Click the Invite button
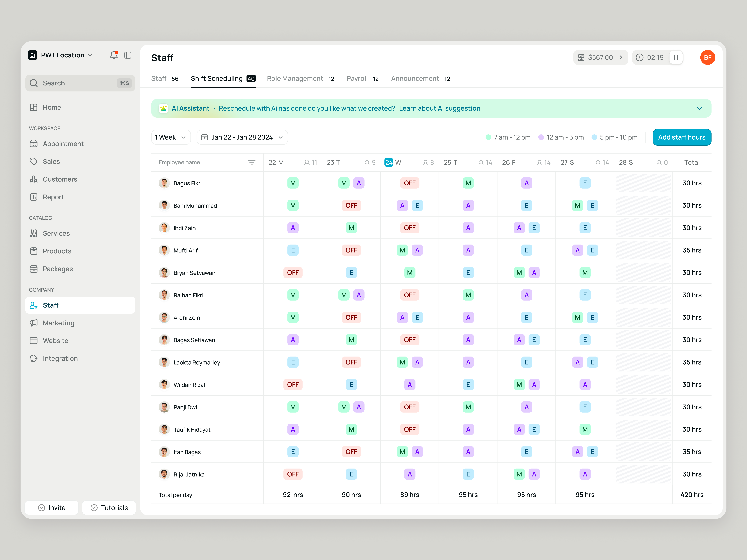This screenshot has width=747, height=560. [x=52, y=508]
